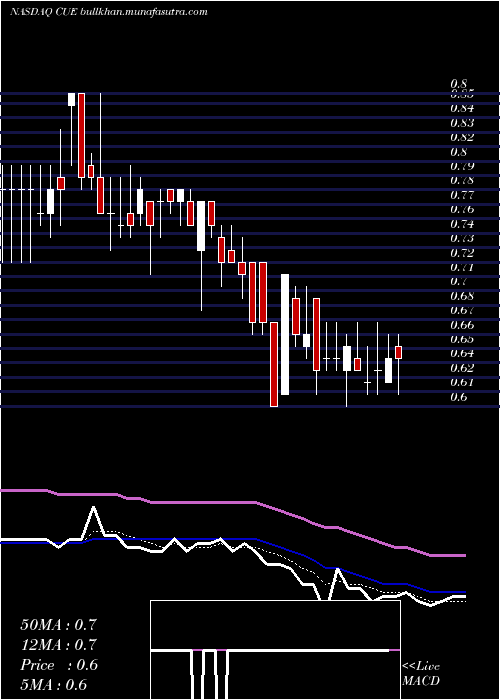Image resolution: width=500 pixels, height=700 pixels.
Task: Select the 0.74 price axis label
Action: [x=462, y=224]
